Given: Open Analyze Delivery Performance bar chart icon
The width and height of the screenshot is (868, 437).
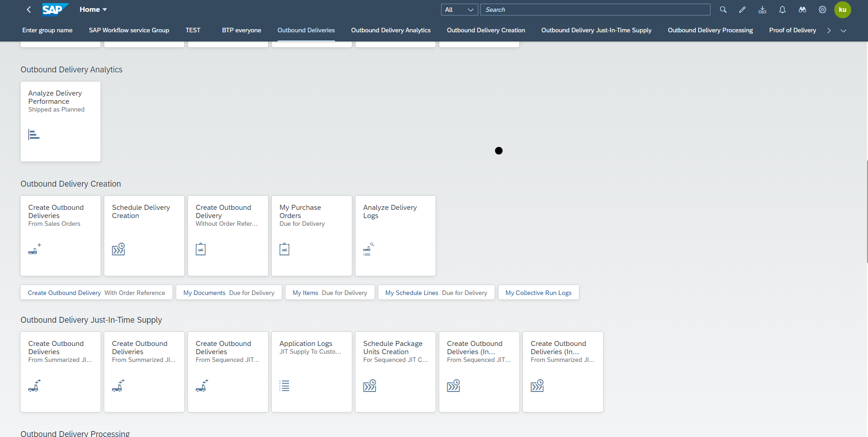Looking at the screenshot, I should tap(34, 135).
